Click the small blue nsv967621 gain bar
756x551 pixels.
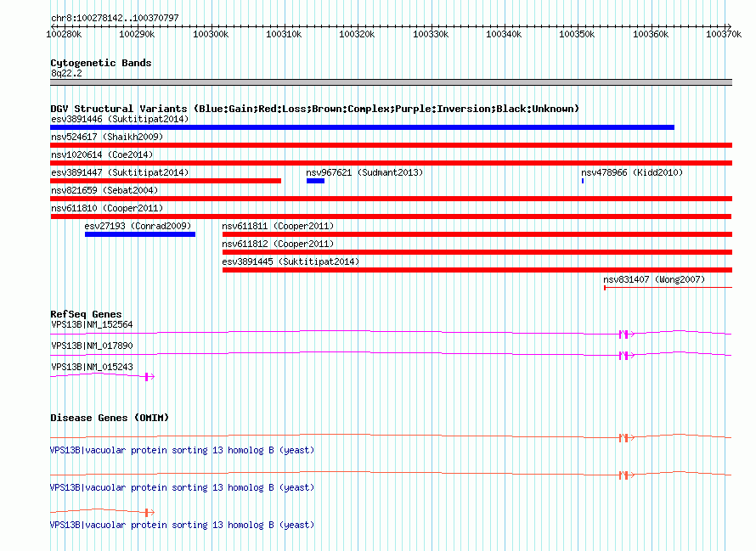pos(315,181)
